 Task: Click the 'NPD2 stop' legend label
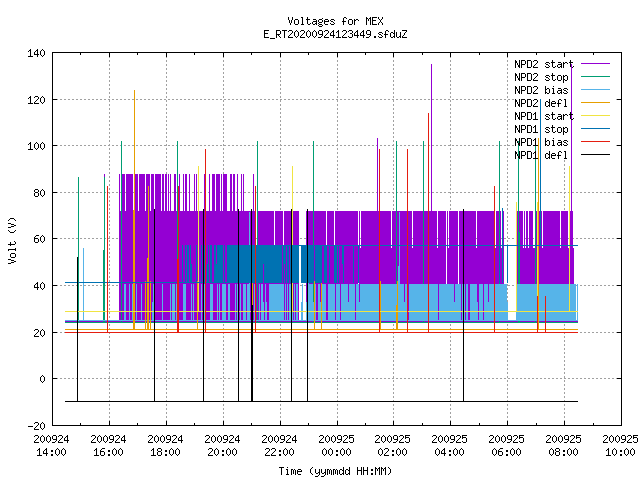click(x=541, y=77)
